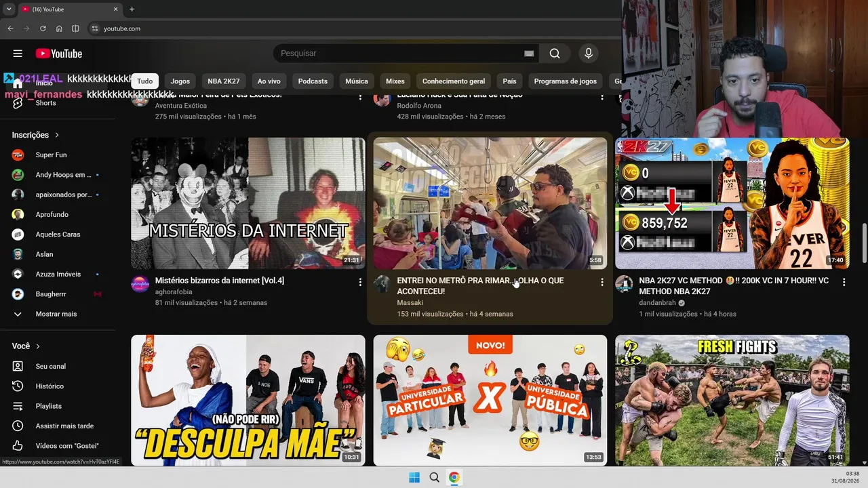
Task: Click the Chrome icon in the taskbar
Action: pos(454,478)
